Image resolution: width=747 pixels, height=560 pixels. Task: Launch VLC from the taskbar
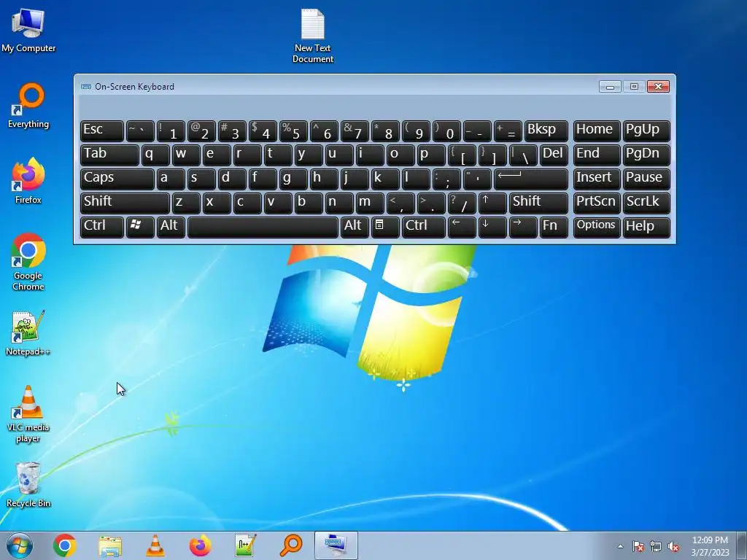(x=155, y=545)
